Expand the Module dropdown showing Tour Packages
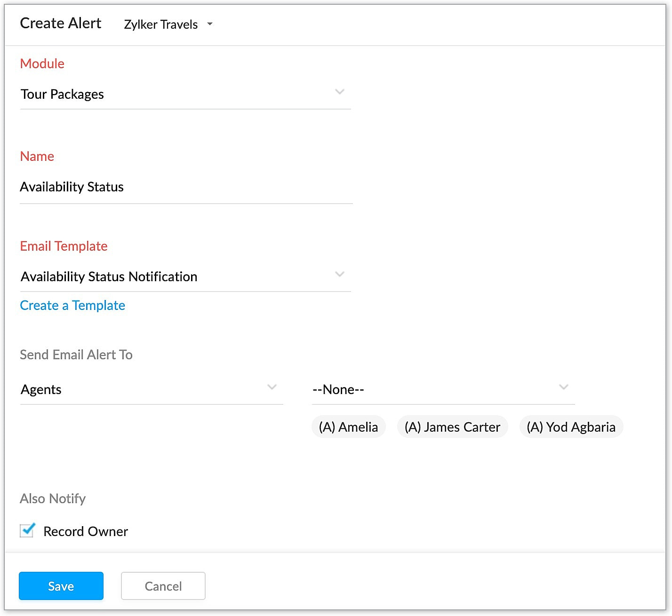 pos(185,94)
